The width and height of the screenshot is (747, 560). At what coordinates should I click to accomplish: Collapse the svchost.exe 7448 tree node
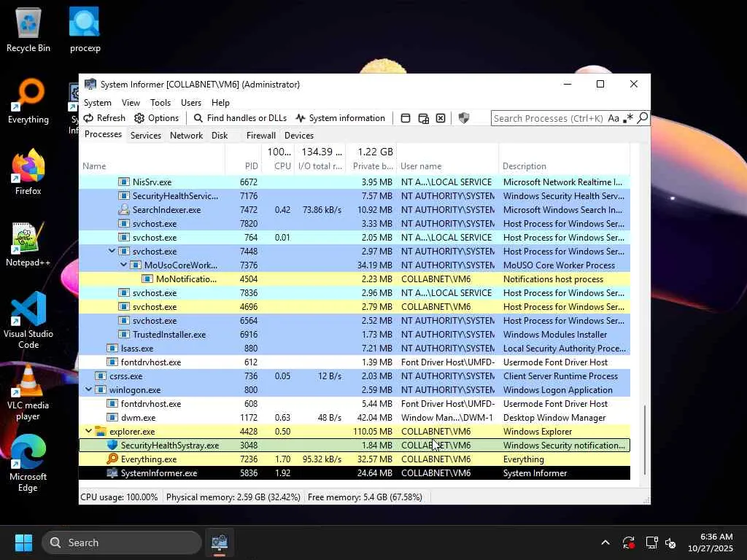point(112,251)
